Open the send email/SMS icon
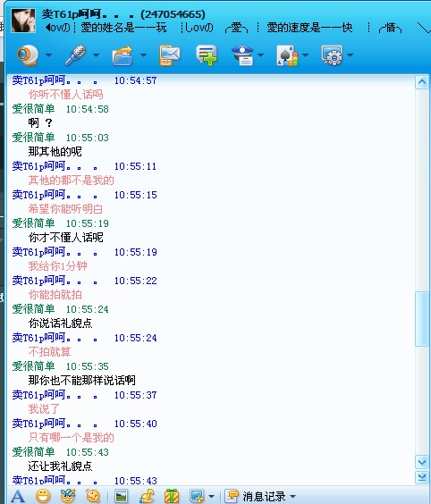431x504 pixels. coord(170,55)
